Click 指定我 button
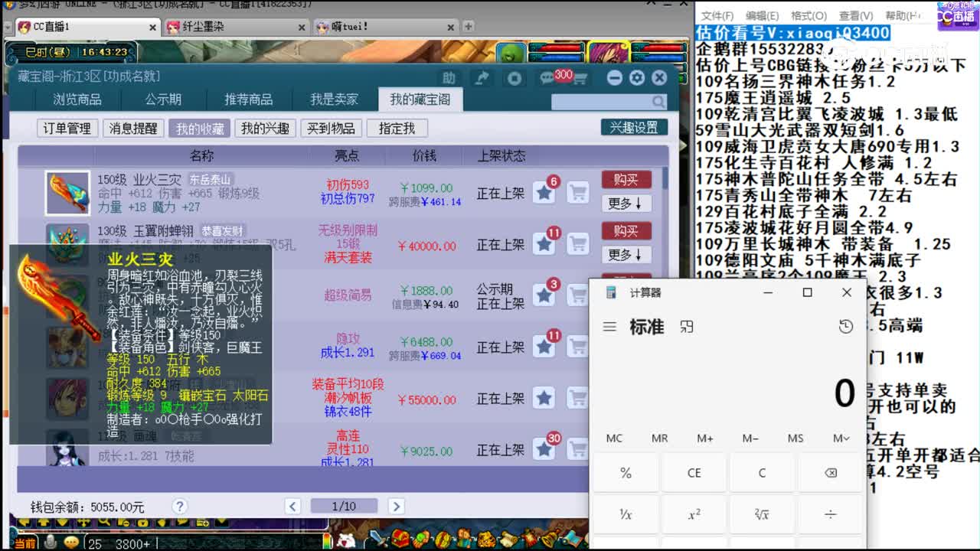Image resolution: width=980 pixels, height=551 pixels. [x=397, y=128]
